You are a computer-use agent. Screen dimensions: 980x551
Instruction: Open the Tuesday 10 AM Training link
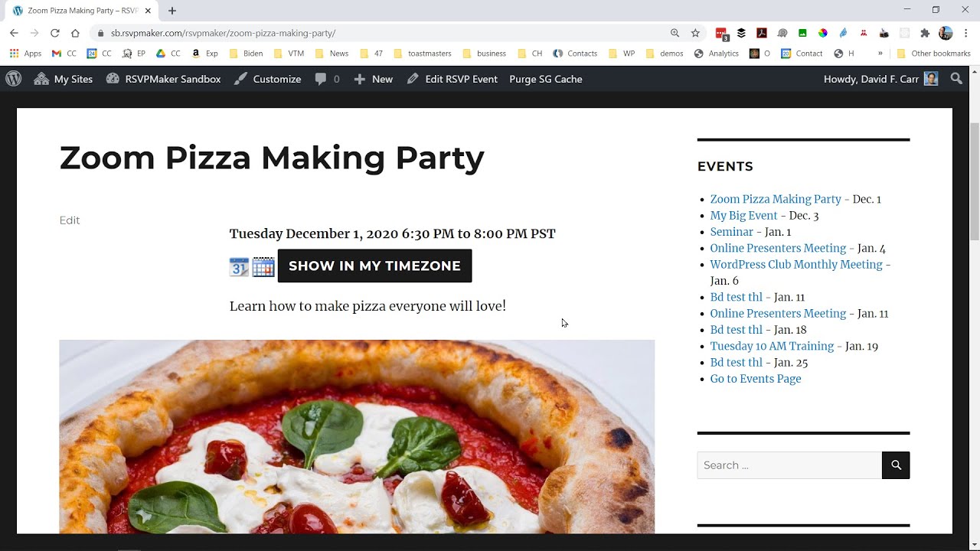[772, 346]
